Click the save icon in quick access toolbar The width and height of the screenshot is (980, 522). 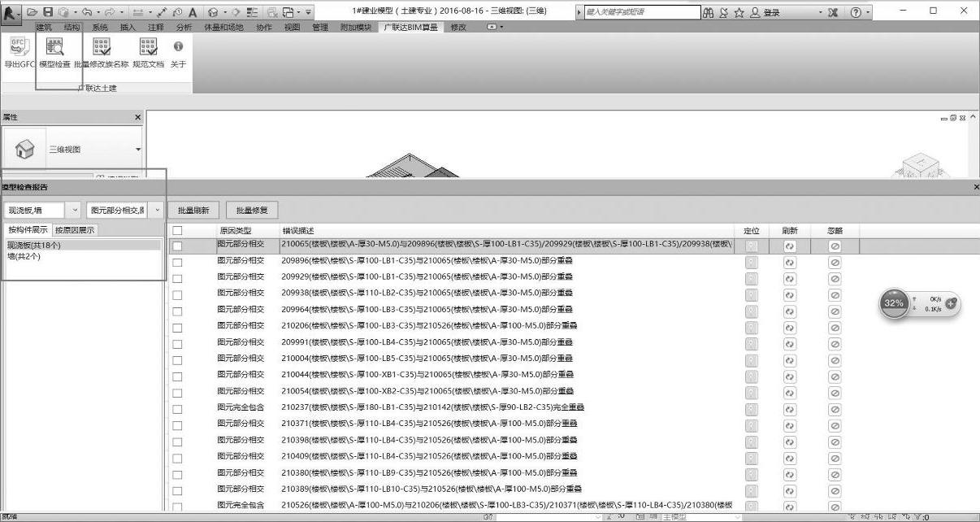[x=48, y=12]
